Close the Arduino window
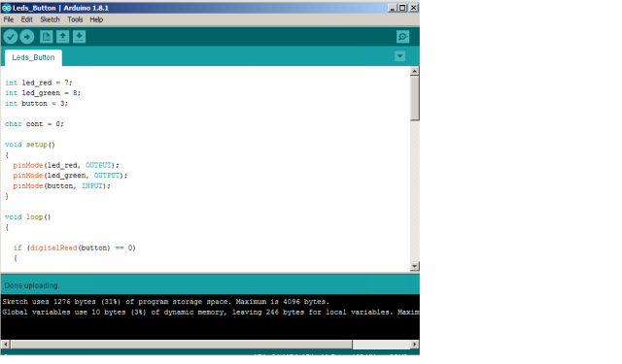This screenshot has width=622, height=364. click(413, 8)
